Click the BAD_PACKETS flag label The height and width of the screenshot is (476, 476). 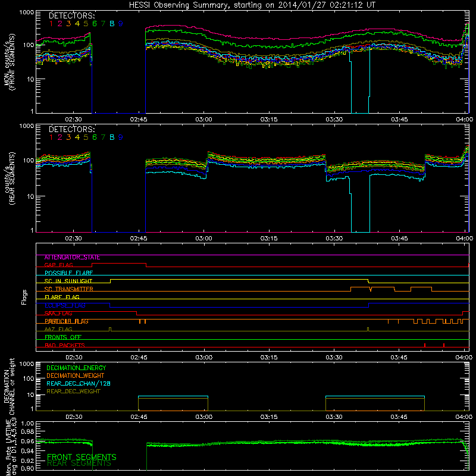pyautogui.click(x=65, y=346)
